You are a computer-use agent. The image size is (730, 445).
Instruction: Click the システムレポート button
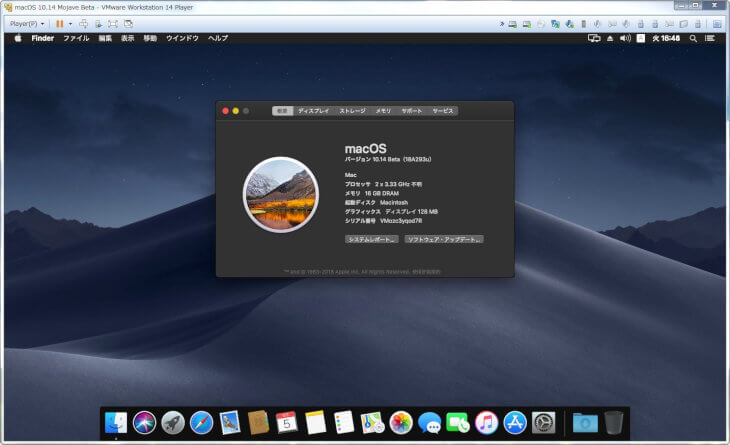372,240
